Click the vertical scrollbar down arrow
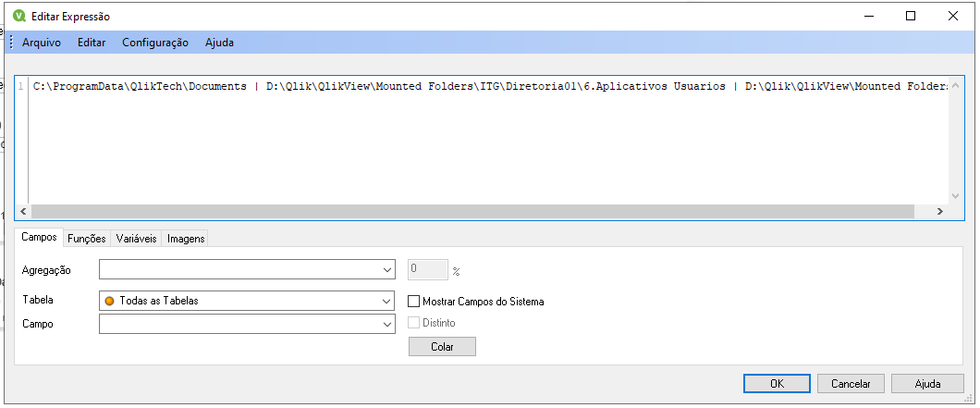Viewport: 980px width, 408px height. click(955, 196)
